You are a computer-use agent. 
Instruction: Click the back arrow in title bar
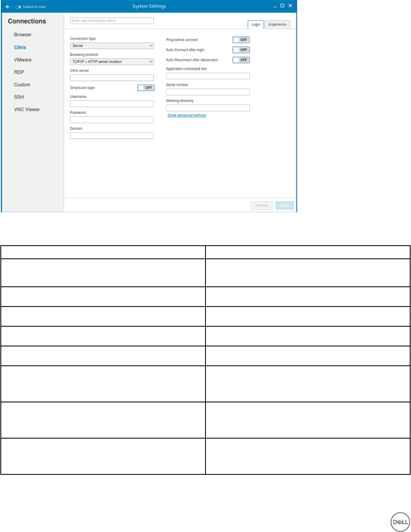click(x=7, y=7)
